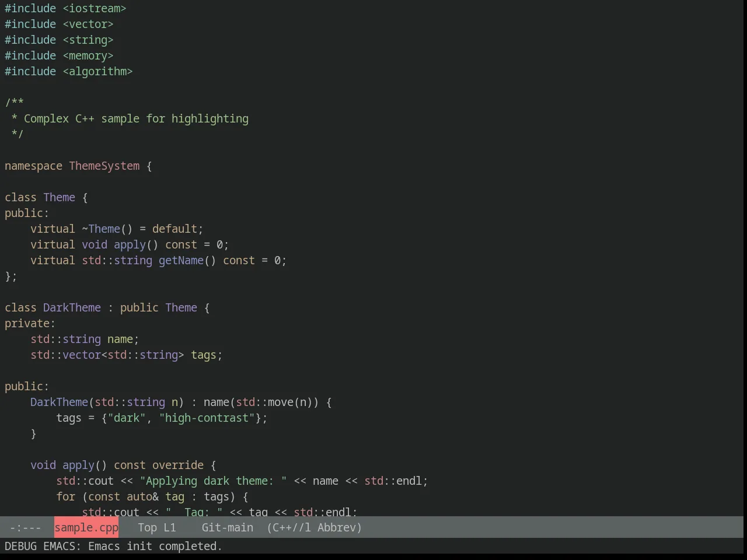Click comment 'Complex C++ sample for highlighting'
Screen dimensions: 747x560
(x=136, y=118)
